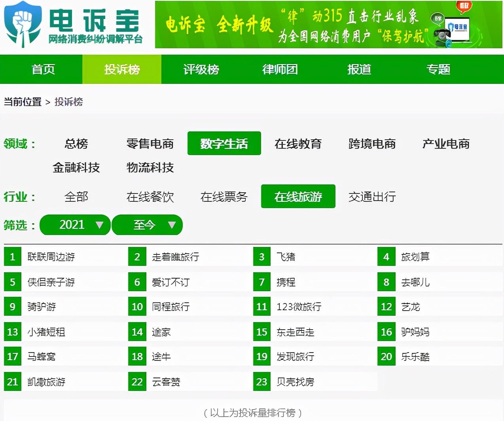Select 全部 industry filter
Screen dimensions: 504x421
(x=76, y=197)
